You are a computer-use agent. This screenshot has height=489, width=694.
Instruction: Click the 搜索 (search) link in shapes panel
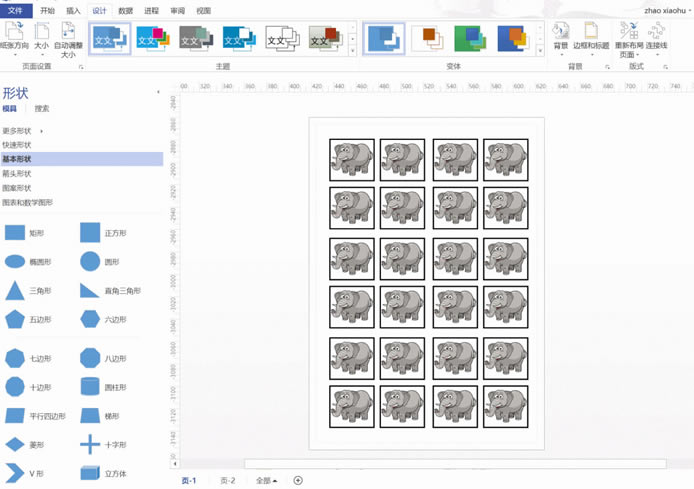click(41, 108)
